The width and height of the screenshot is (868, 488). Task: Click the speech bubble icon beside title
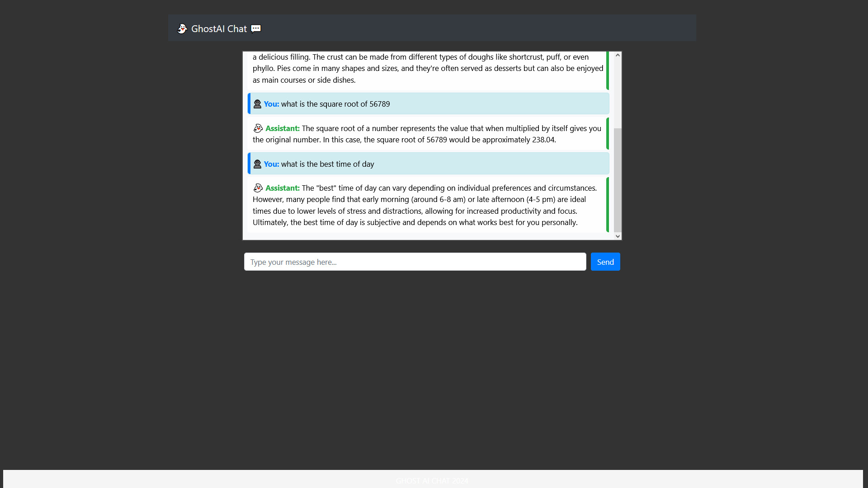[x=256, y=28]
